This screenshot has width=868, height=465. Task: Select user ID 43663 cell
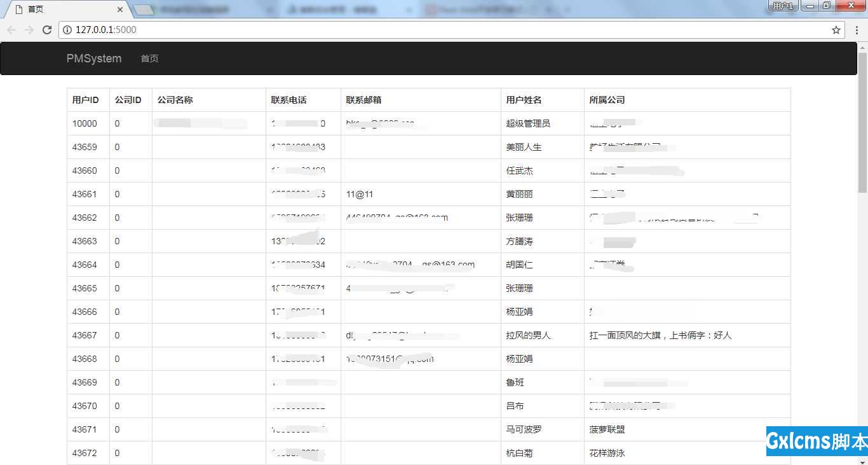tap(88, 241)
